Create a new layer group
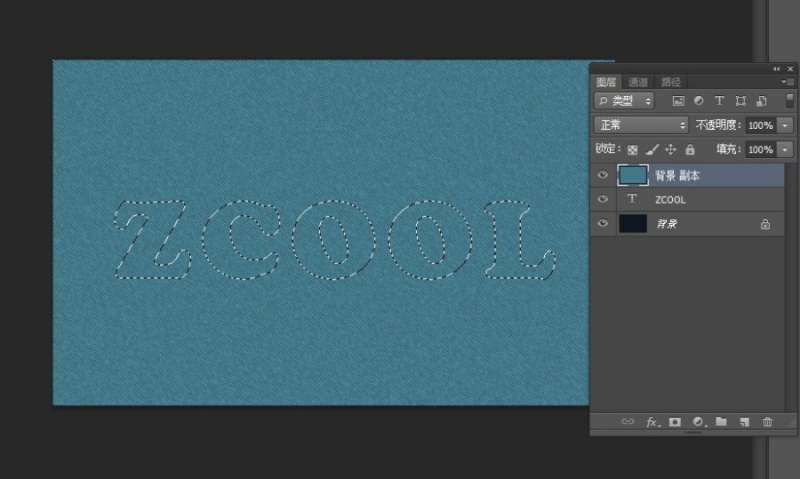The width and height of the screenshot is (800, 479). click(721, 422)
